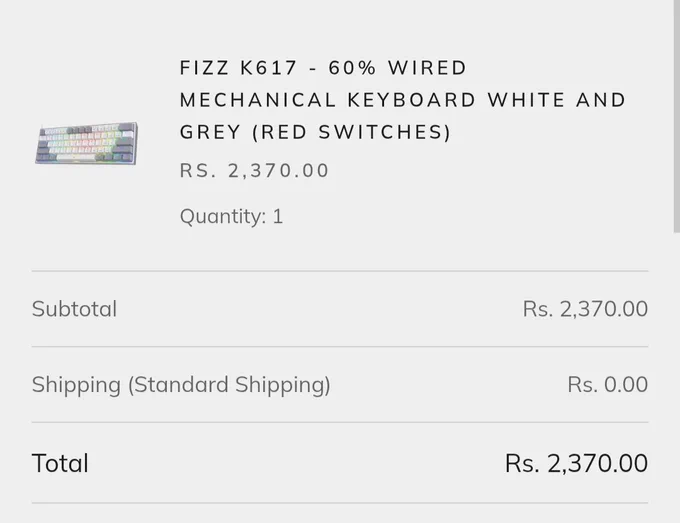Select the bold Total amount Rs. 2,370.00
This screenshot has width=680, height=523.
(576, 463)
